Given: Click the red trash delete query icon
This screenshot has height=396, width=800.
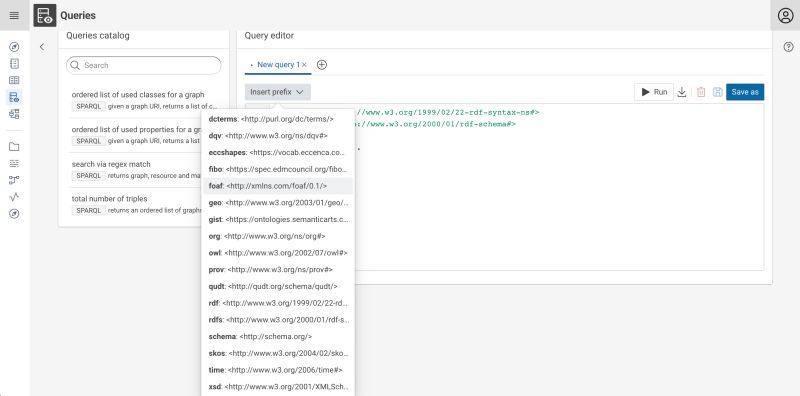Looking at the screenshot, I should pos(701,92).
